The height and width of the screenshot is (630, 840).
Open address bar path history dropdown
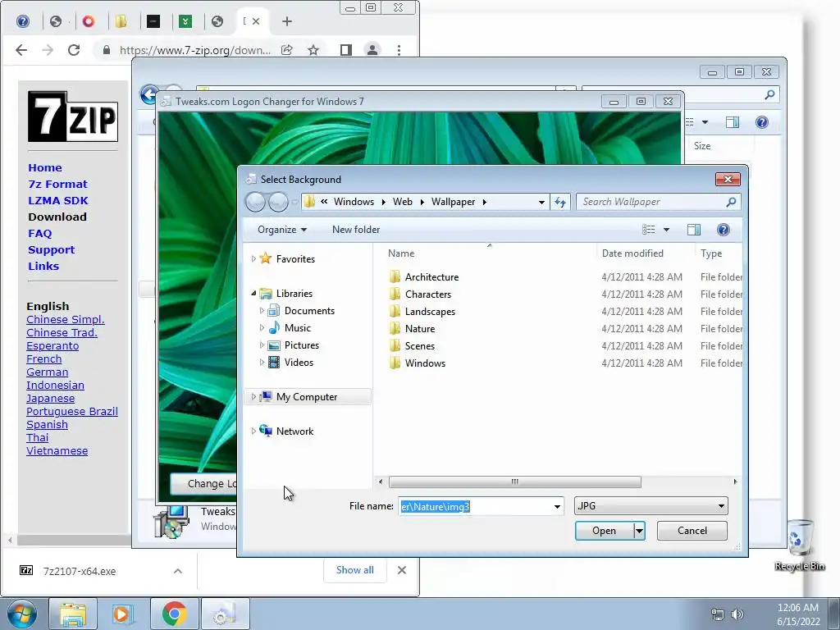pos(541,202)
